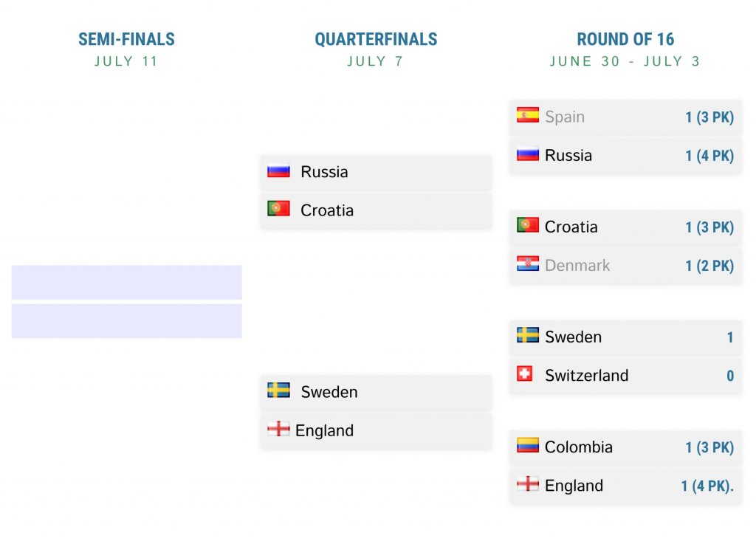Click the Colombia flag icon
The width and height of the screenshot is (756, 544).
[528, 445]
